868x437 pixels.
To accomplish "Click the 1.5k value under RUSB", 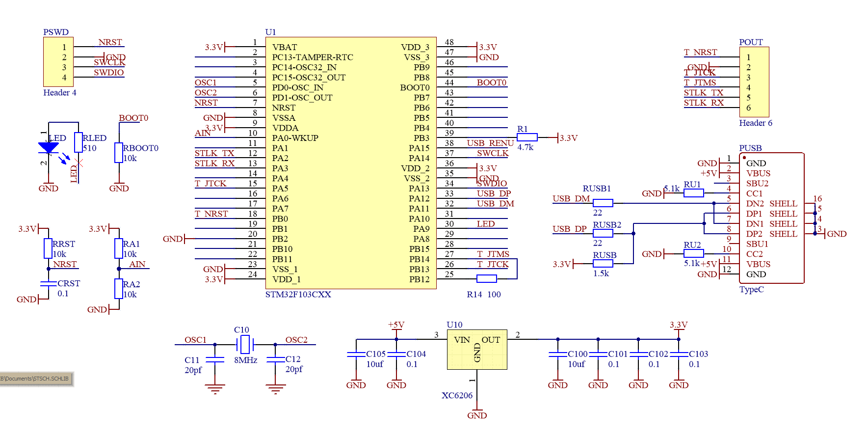I will point(601,273).
